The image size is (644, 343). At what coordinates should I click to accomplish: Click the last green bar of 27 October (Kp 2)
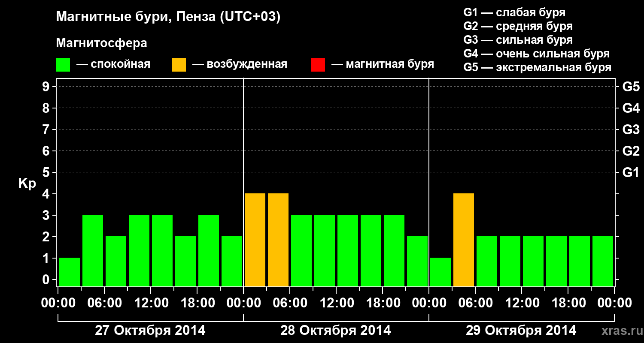pyautogui.click(x=232, y=261)
